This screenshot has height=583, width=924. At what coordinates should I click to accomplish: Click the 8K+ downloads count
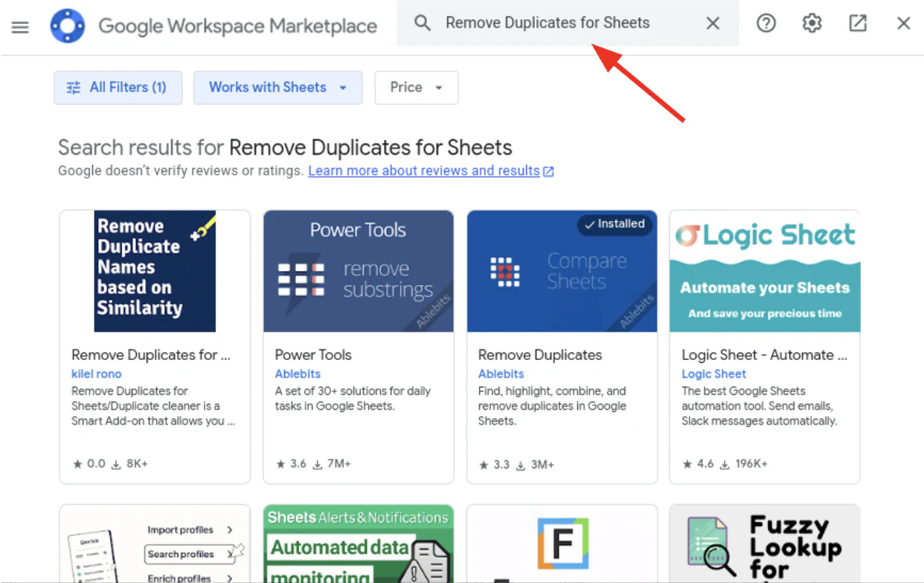point(129,464)
